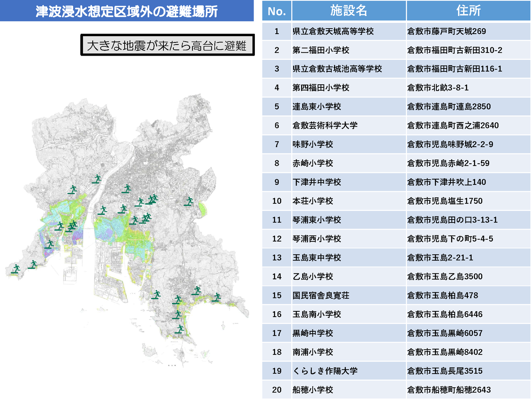Select facility name 連島東小学校

point(317,107)
